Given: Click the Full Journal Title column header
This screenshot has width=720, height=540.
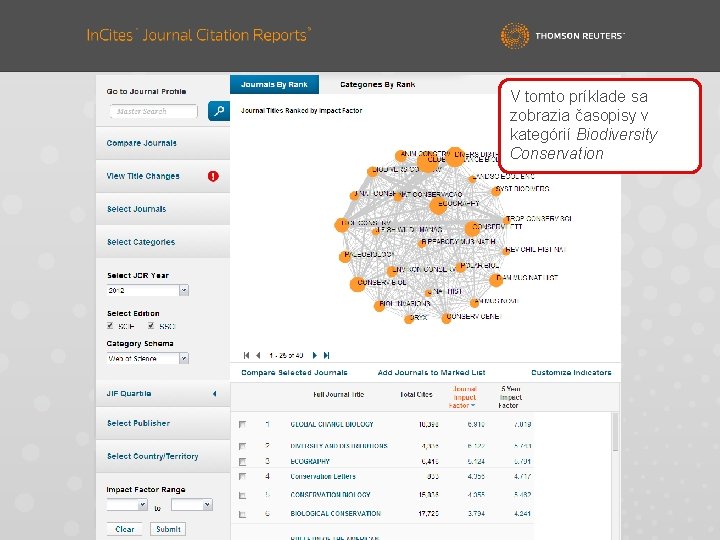Looking at the screenshot, I should [338, 394].
